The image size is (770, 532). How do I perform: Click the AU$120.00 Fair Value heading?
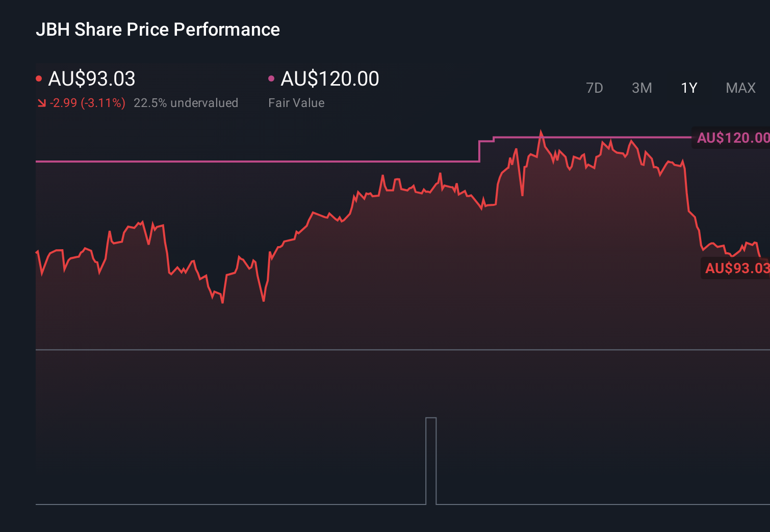330,78
